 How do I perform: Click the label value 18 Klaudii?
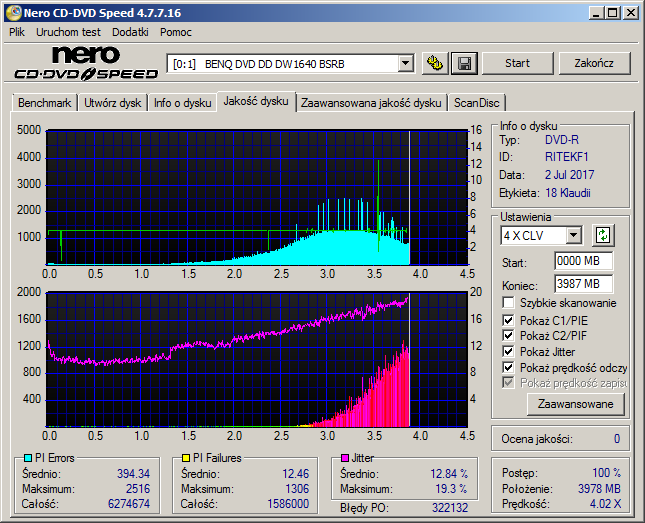[568, 193]
